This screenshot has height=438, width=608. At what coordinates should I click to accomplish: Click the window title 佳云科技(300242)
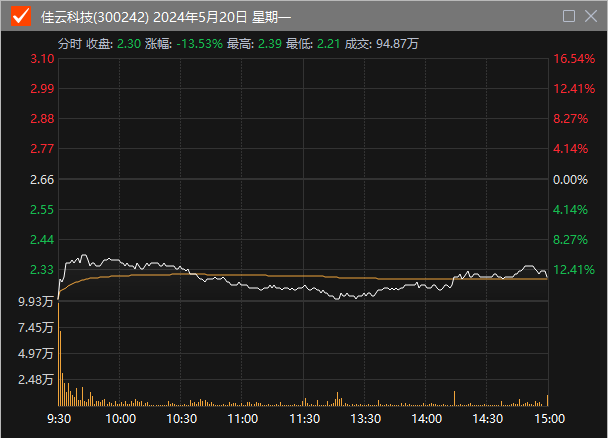pos(95,17)
